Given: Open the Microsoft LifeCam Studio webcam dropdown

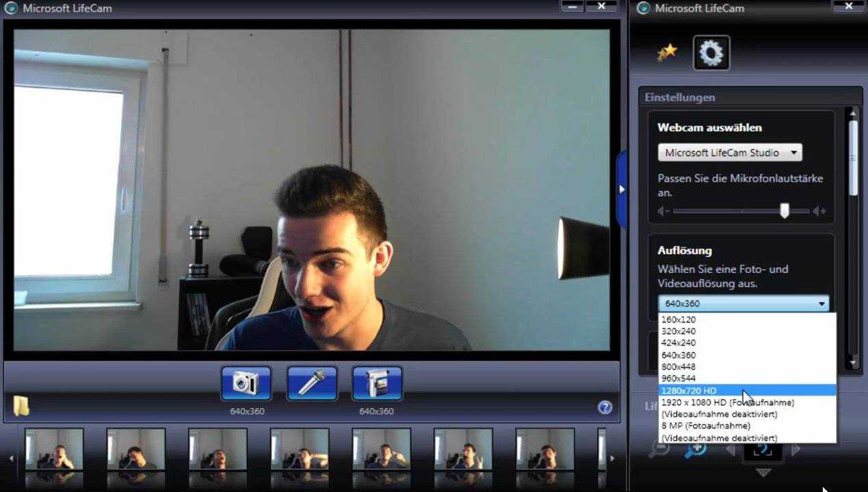Looking at the screenshot, I should point(730,152).
